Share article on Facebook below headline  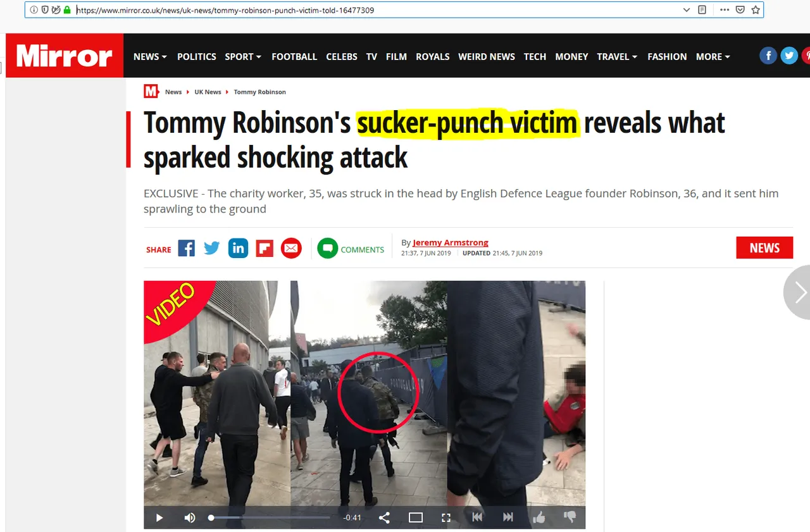[x=186, y=249]
